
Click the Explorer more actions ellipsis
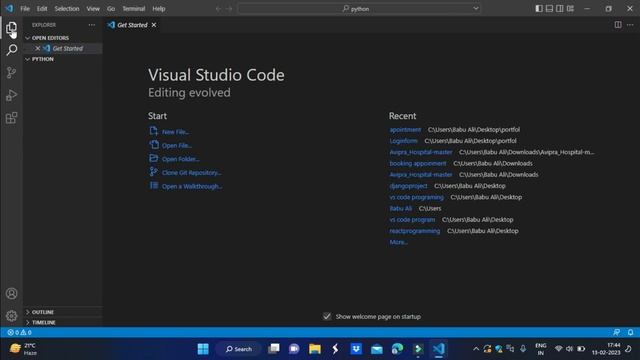pyautogui.click(x=92, y=25)
